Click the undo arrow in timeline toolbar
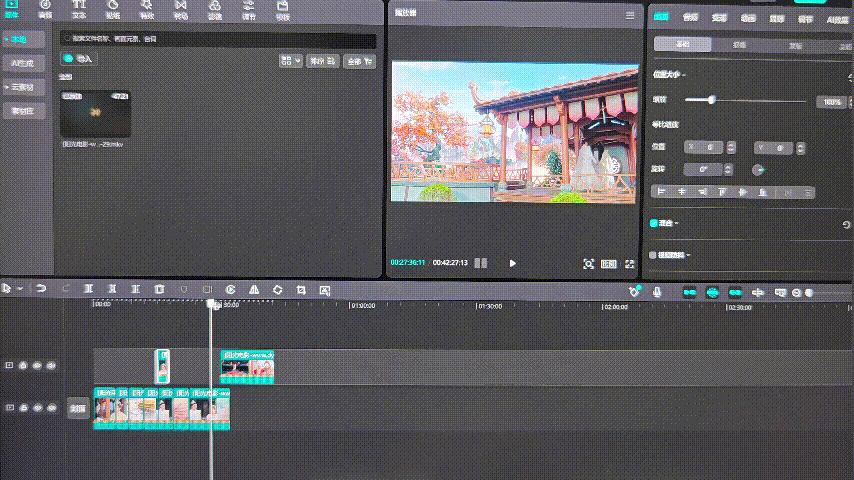This screenshot has width=854, height=480. pyautogui.click(x=41, y=289)
